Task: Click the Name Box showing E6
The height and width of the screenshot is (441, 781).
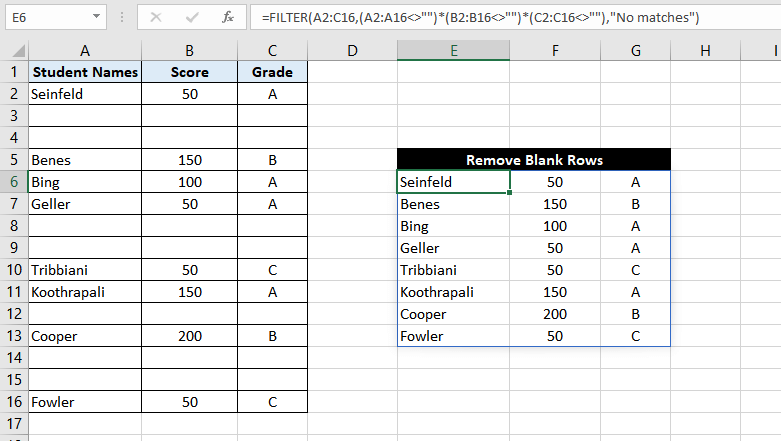Action: (x=49, y=17)
